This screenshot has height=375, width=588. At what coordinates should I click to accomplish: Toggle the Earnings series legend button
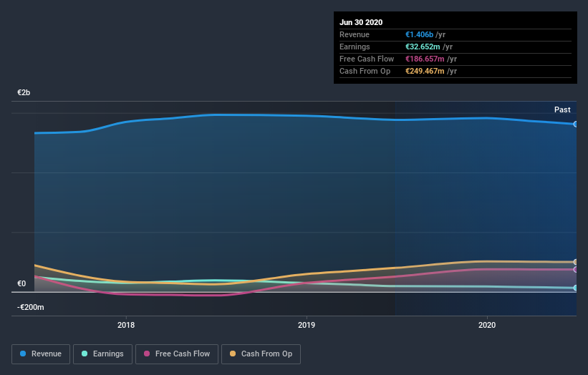(102, 354)
